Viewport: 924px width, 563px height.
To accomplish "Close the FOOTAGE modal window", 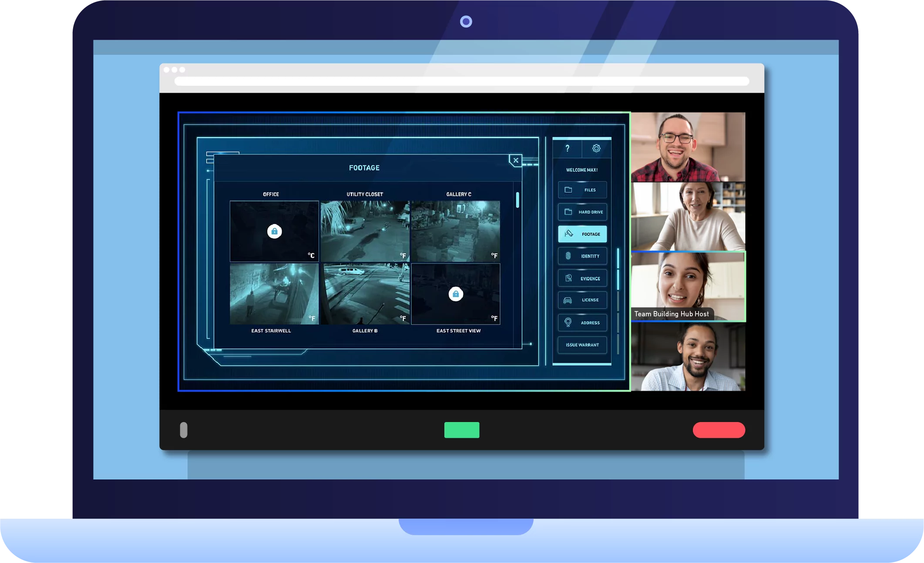I will [x=515, y=160].
